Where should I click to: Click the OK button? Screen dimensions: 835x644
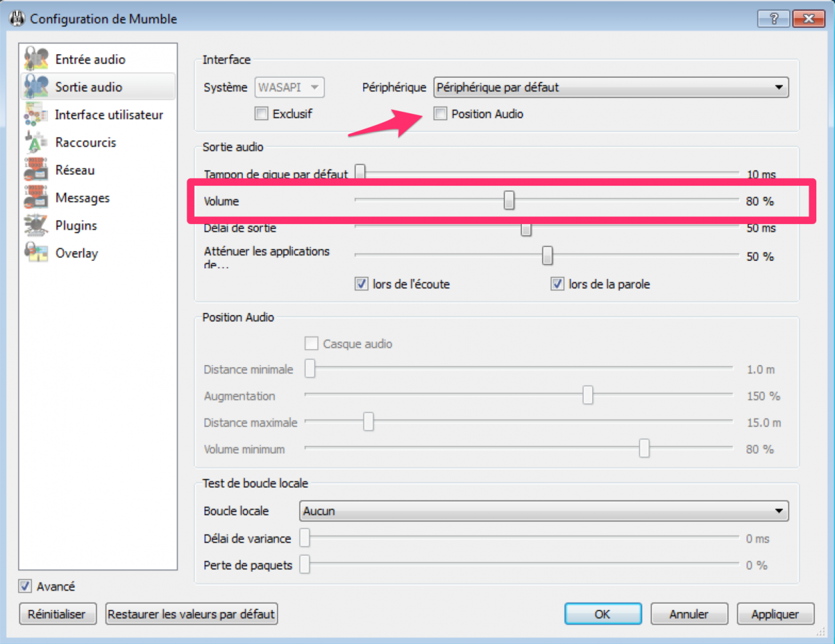[603, 614]
